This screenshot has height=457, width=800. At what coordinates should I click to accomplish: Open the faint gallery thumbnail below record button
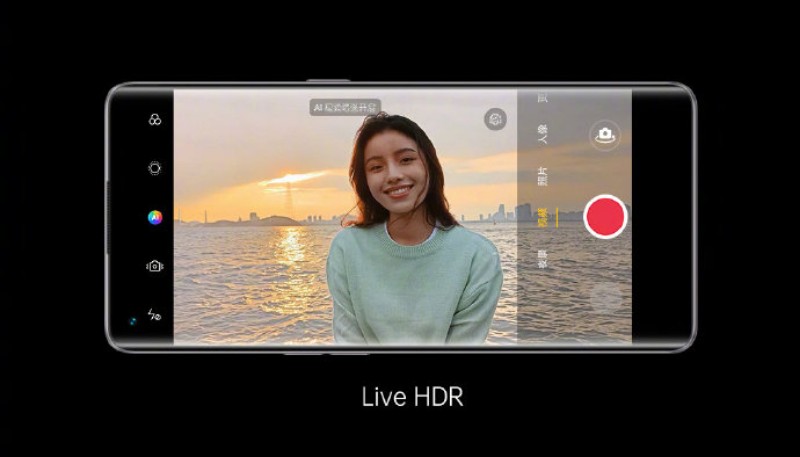pos(606,299)
